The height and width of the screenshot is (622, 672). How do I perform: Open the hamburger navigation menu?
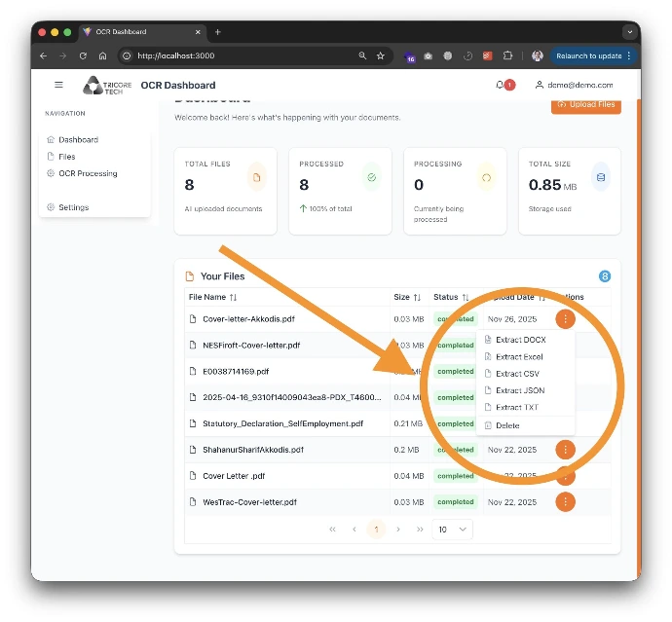[x=58, y=85]
